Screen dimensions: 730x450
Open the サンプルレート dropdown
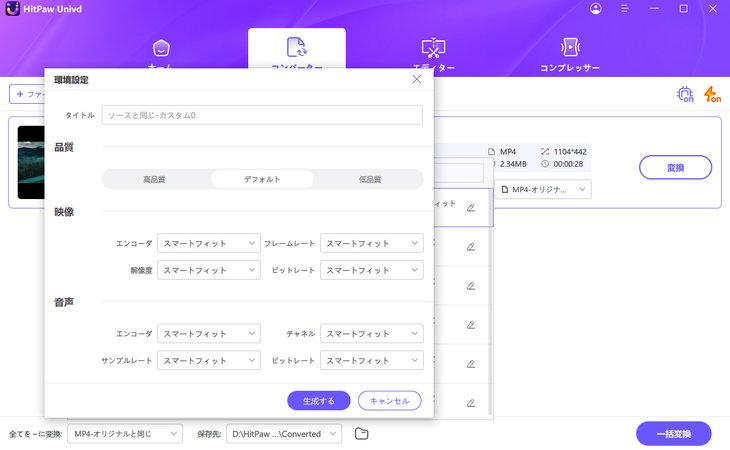209,361
